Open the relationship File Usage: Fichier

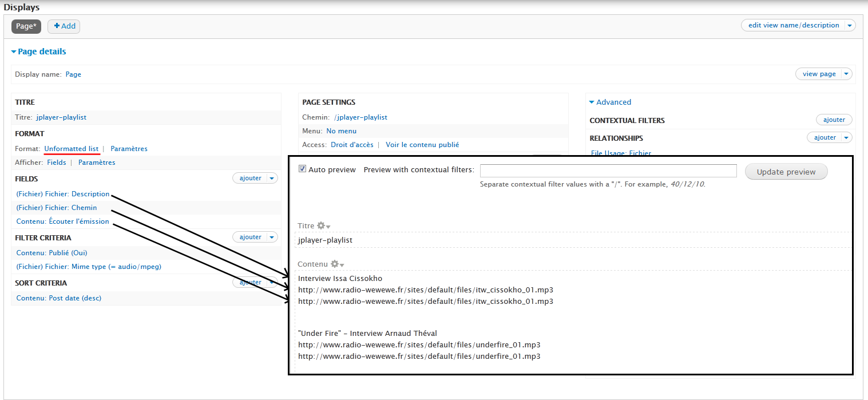click(620, 153)
